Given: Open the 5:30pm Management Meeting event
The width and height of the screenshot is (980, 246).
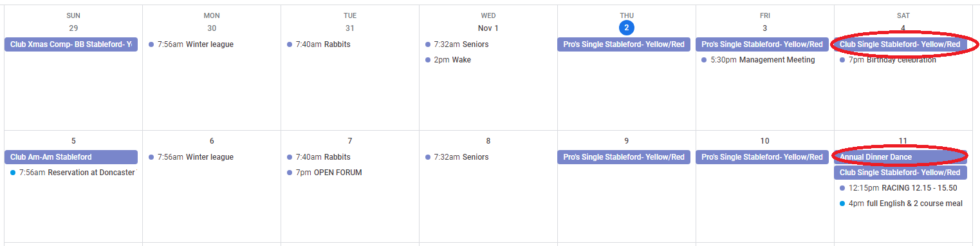Looking at the screenshot, I should point(759,60).
